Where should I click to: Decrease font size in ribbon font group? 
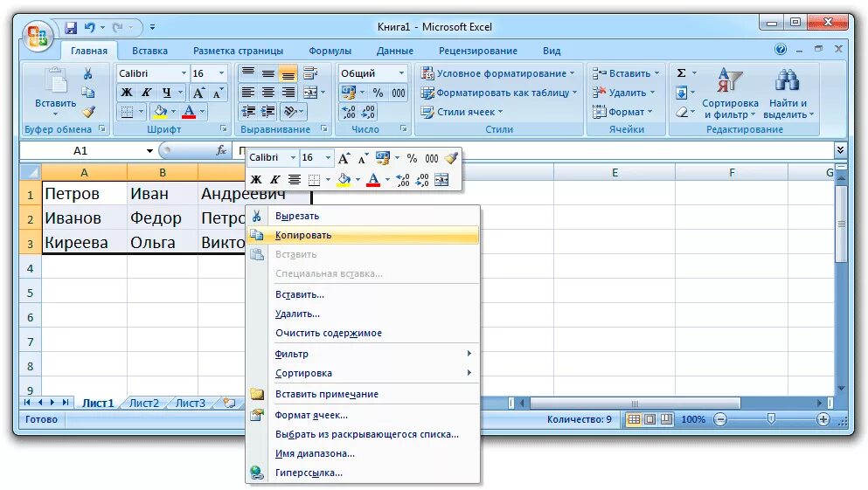click(x=218, y=93)
